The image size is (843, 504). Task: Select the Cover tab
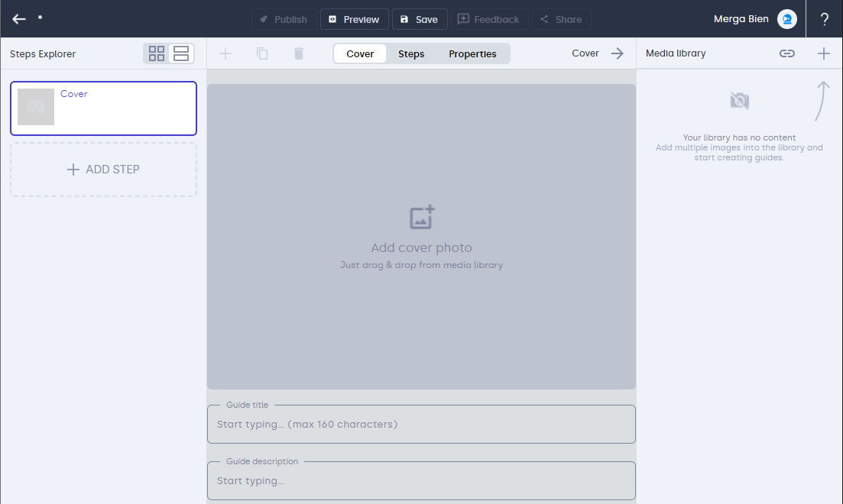(360, 53)
